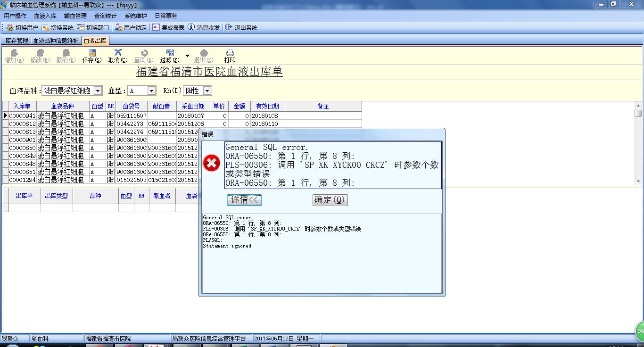
Task: Collapse details with the 详情<< button
Action: click(244, 200)
